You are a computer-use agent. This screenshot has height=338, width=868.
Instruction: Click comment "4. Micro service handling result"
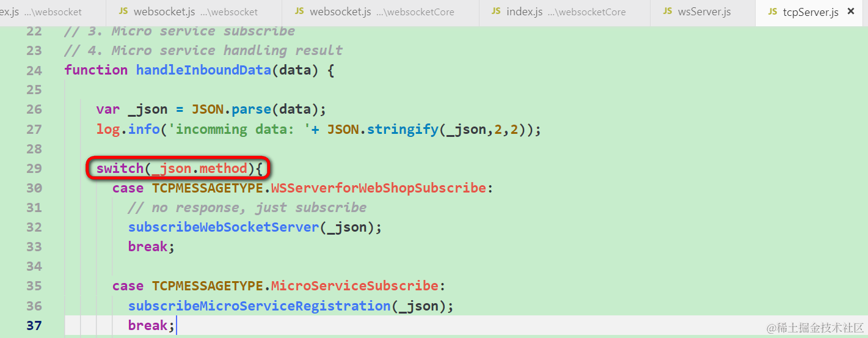(203, 50)
